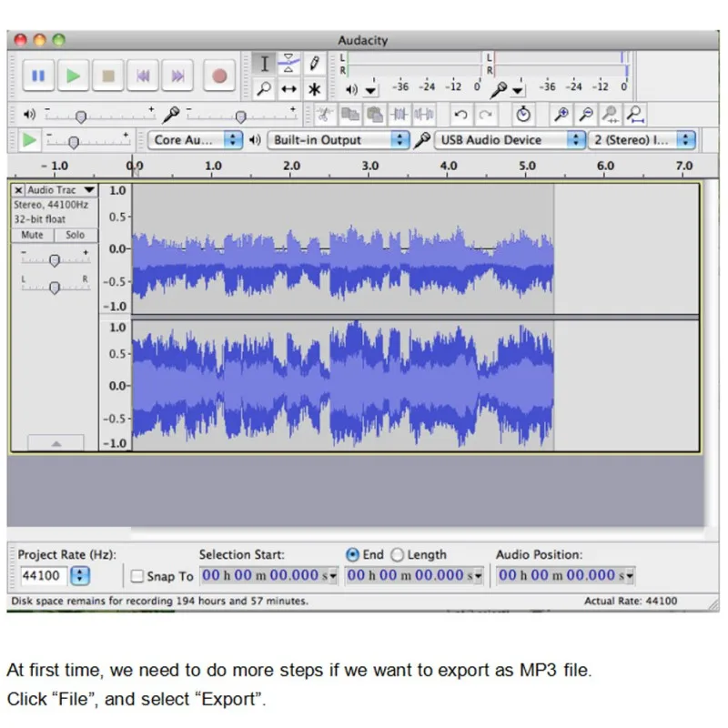
Task: Open Built-in Output device dropdown
Action: click(339, 140)
